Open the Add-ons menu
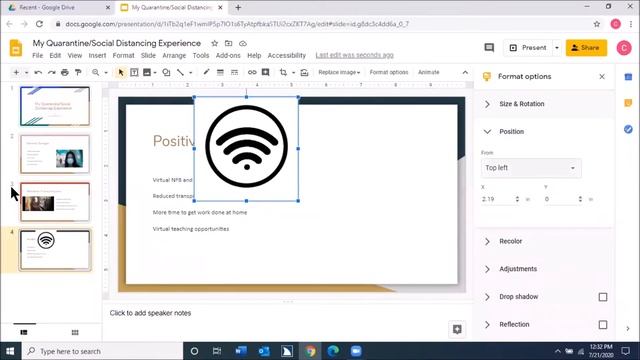Screen dimensions: 640x360 click(x=228, y=56)
